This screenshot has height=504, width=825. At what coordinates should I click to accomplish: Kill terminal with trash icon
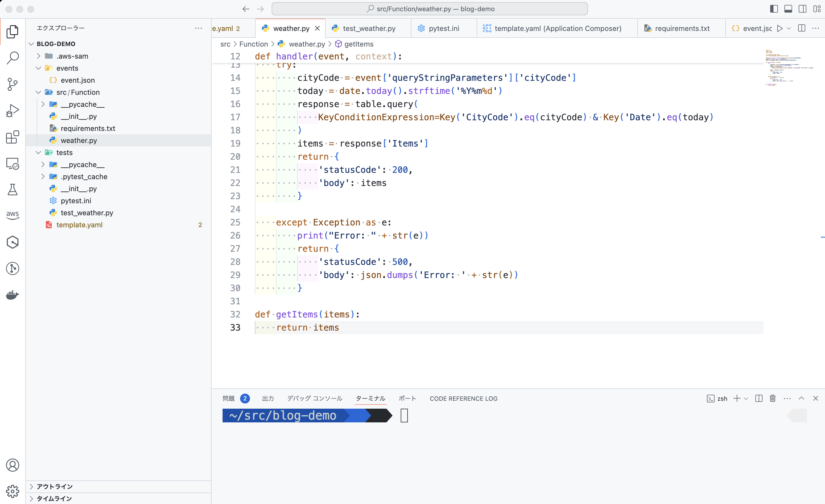[772, 398]
